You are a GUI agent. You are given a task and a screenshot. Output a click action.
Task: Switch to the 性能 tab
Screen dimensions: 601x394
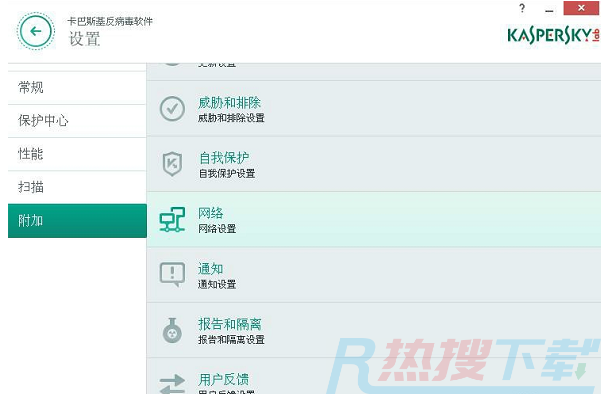(77, 154)
